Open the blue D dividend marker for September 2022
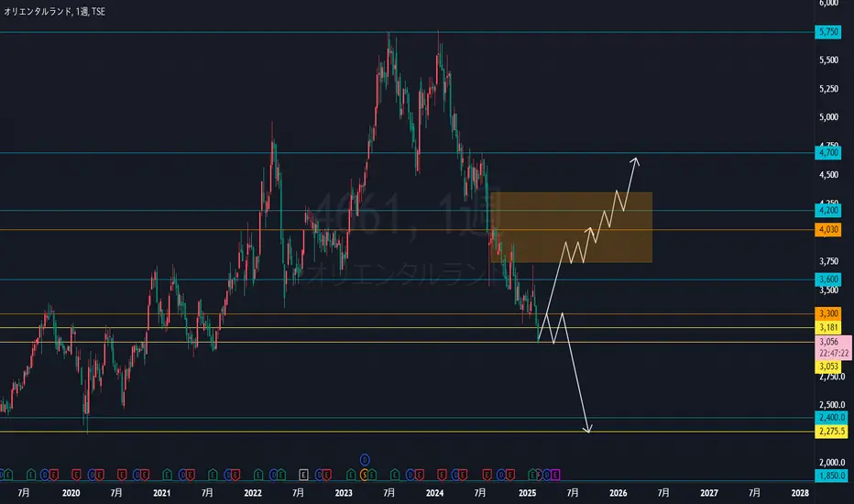The image size is (854, 504). [319, 475]
